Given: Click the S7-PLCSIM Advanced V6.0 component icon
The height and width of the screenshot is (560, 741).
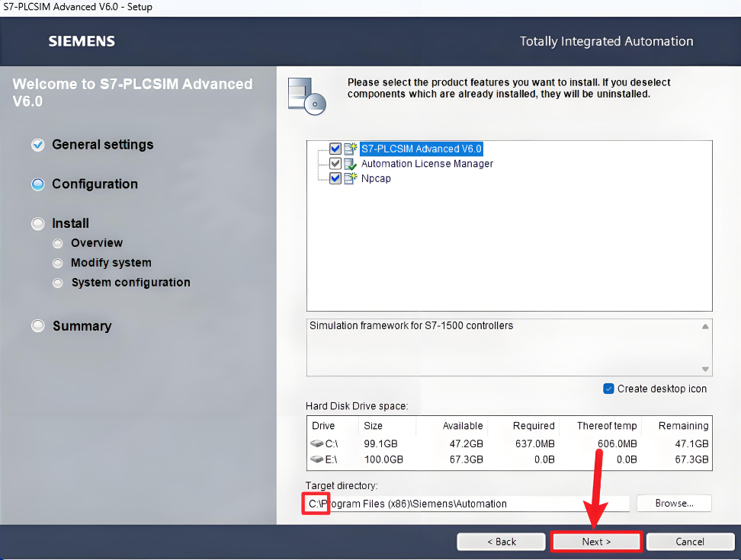Looking at the screenshot, I should tap(350, 149).
